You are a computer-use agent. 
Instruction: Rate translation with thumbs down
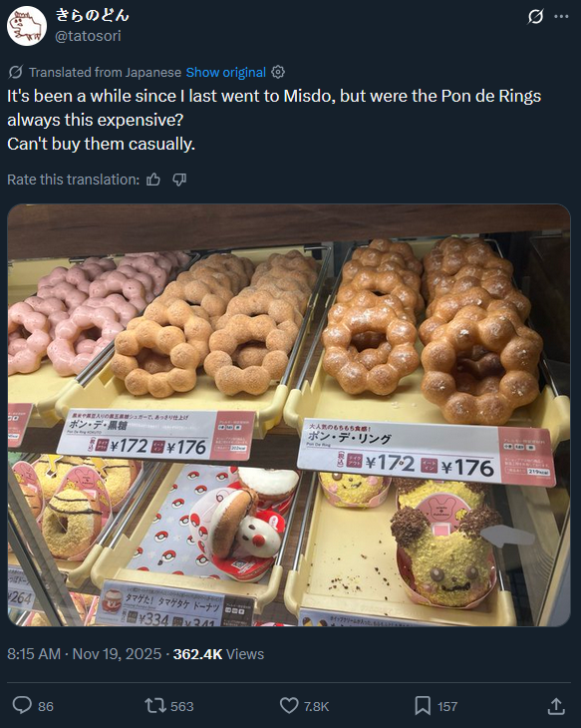pos(179,180)
